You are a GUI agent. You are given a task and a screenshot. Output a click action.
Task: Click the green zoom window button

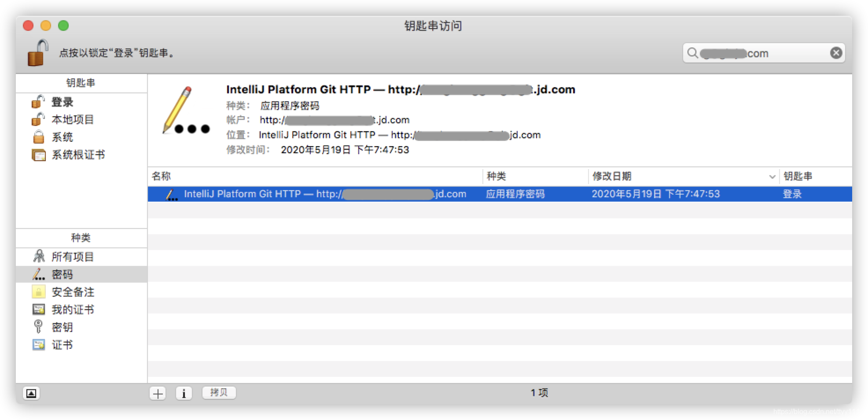pos(63,26)
